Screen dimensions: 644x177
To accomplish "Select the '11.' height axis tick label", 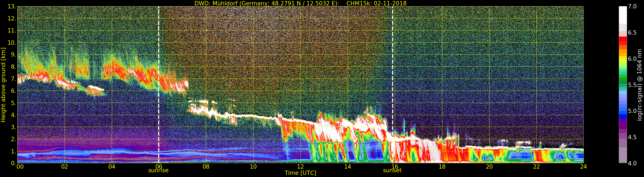I will pyautogui.click(x=12, y=31).
